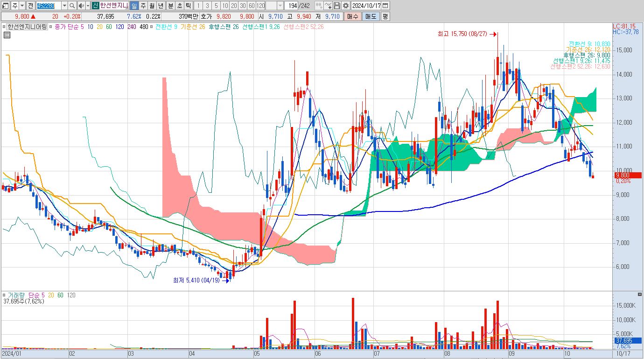This screenshot has width=644, height=359.
Task: Switch to the monthly (월) chart period
Action: 152,6
